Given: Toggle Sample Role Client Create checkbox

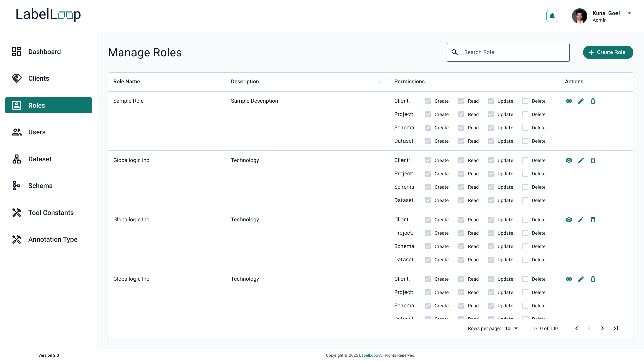Looking at the screenshot, I should 428,101.
